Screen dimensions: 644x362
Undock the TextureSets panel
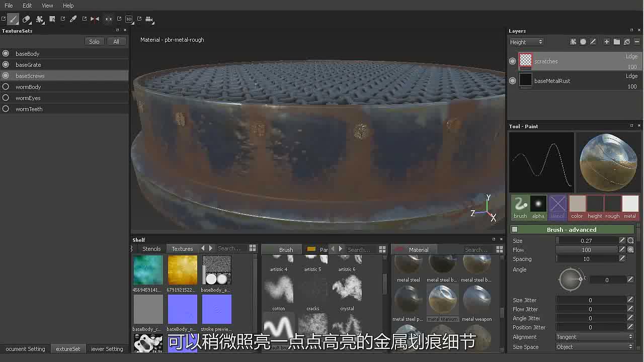click(x=118, y=30)
